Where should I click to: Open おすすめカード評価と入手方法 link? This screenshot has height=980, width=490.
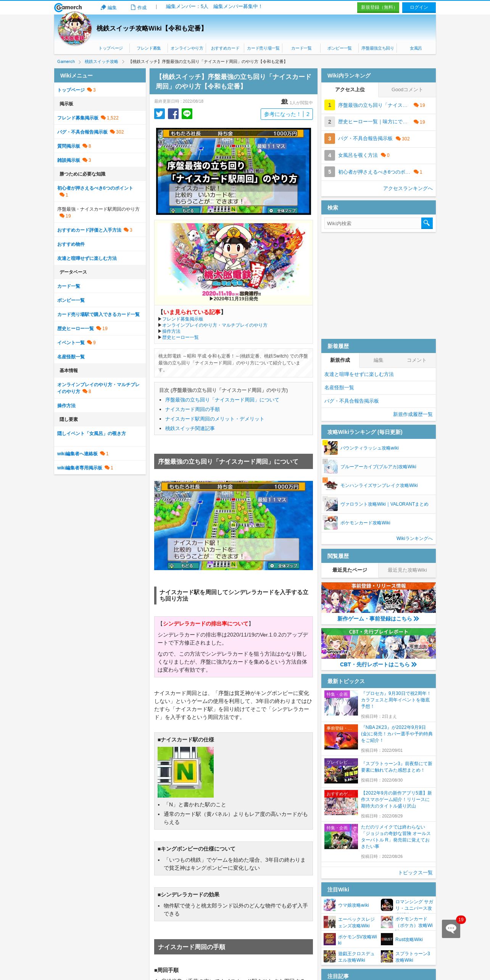[89, 230]
